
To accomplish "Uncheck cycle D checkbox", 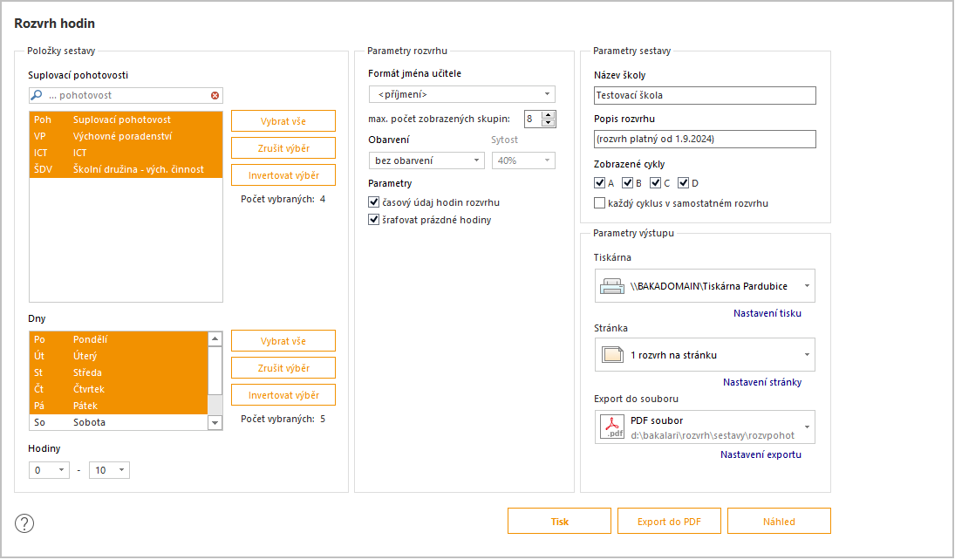I will [684, 183].
